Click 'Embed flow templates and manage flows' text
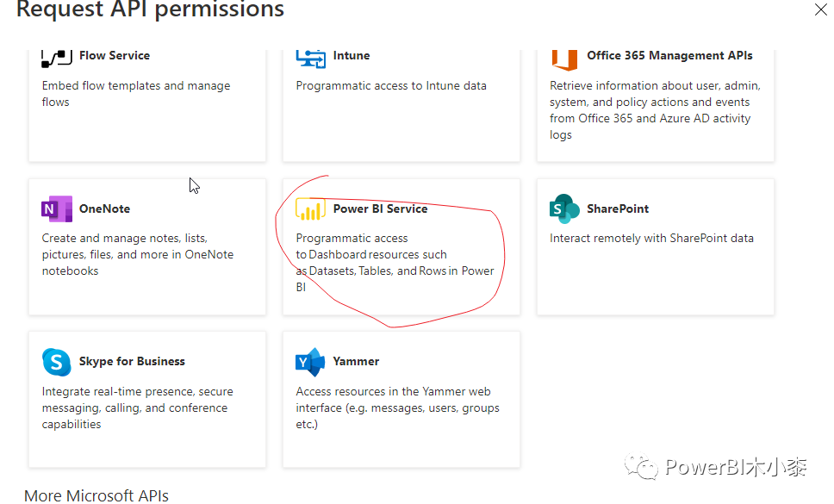 (x=136, y=94)
